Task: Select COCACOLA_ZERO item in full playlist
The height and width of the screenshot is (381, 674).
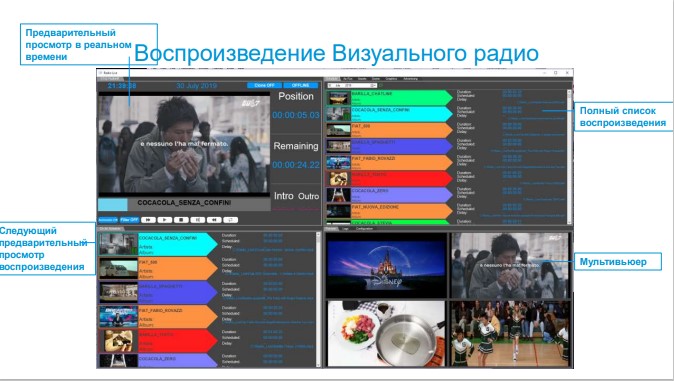Action: click(402, 195)
